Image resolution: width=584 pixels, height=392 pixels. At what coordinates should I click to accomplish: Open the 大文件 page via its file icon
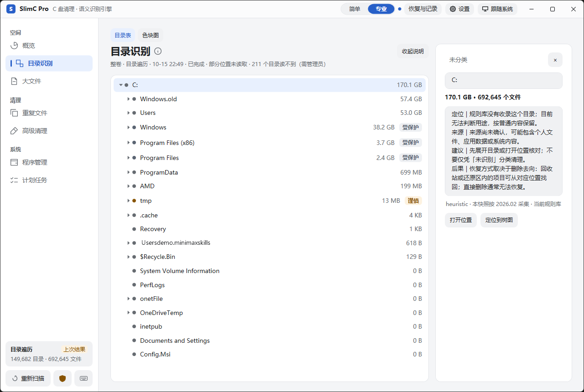click(14, 81)
